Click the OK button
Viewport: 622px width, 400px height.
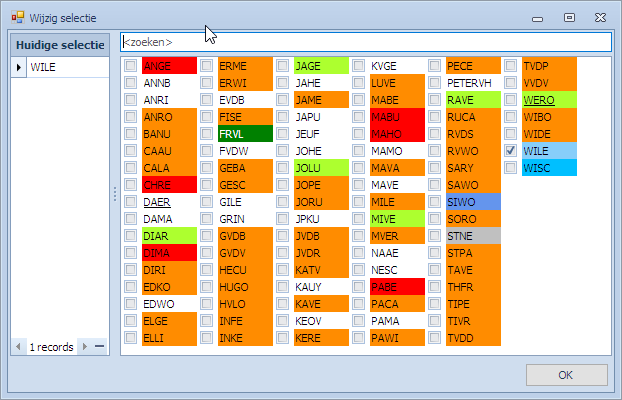[x=566, y=375]
